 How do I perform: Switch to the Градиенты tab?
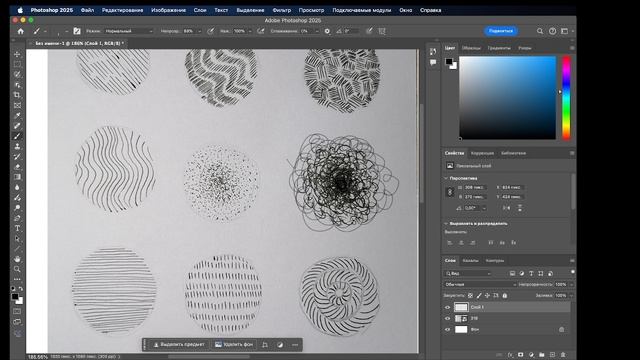pyautogui.click(x=499, y=48)
